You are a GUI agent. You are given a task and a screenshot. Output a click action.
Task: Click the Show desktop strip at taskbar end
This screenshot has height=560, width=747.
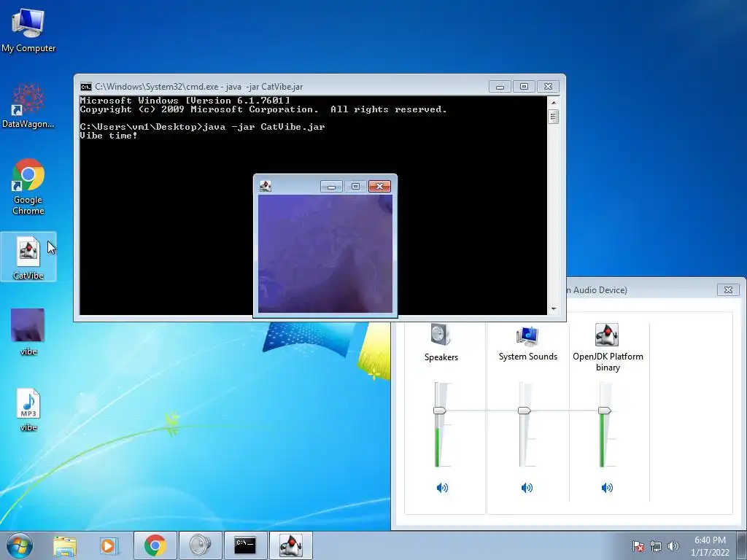tap(742, 545)
